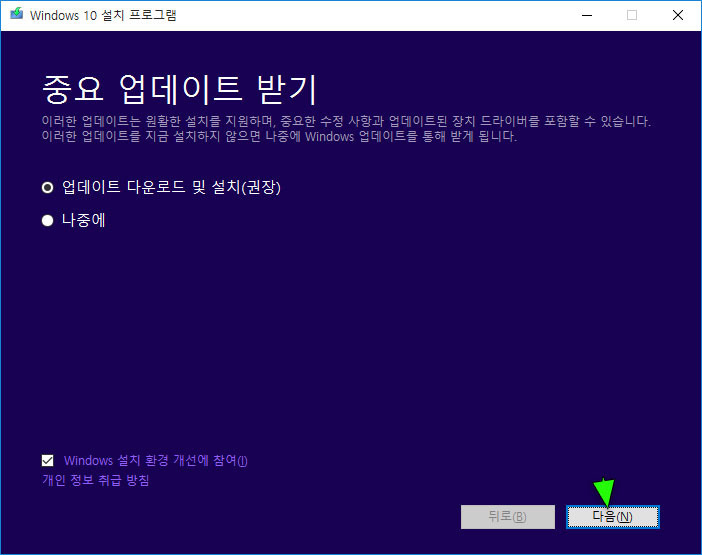Click the line starting '이러한 업데이트를 지금 설치하지'
This screenshot has height=555, width=702.
[279, 136]
